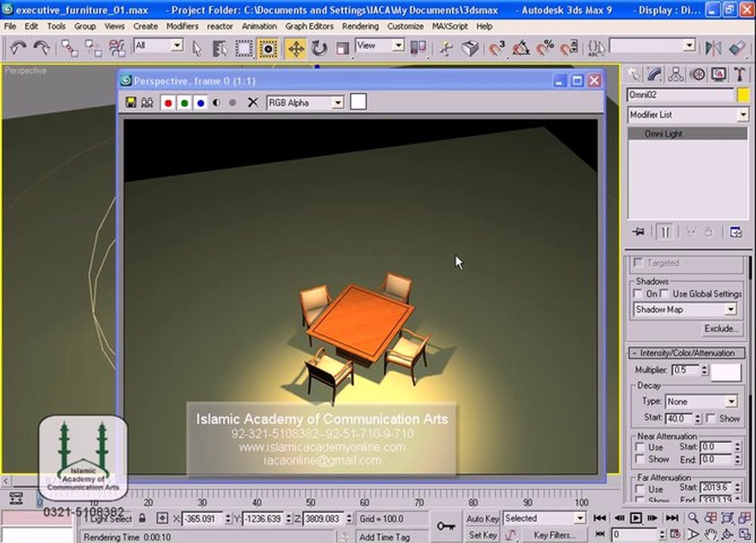Toggle blue channel in render window

[201, 103]
